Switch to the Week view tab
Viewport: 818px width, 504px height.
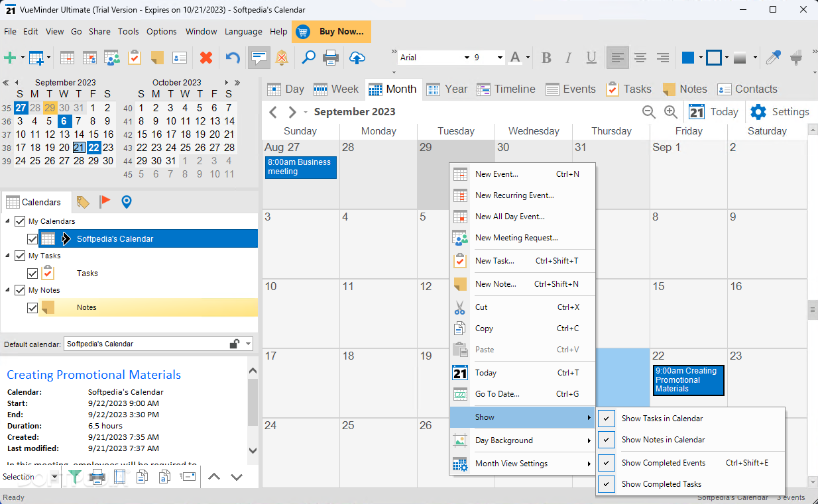(x=336, y=89)
